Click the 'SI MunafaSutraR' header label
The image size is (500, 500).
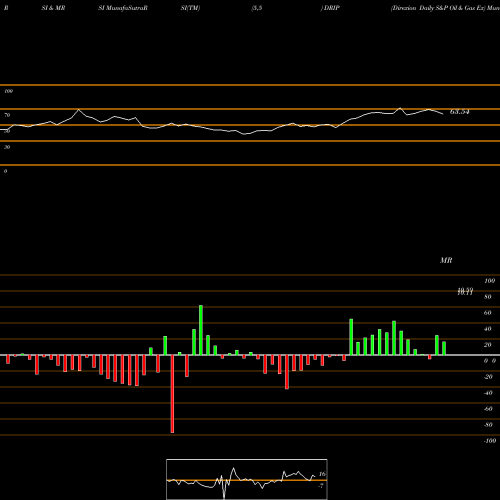(123, 8)
